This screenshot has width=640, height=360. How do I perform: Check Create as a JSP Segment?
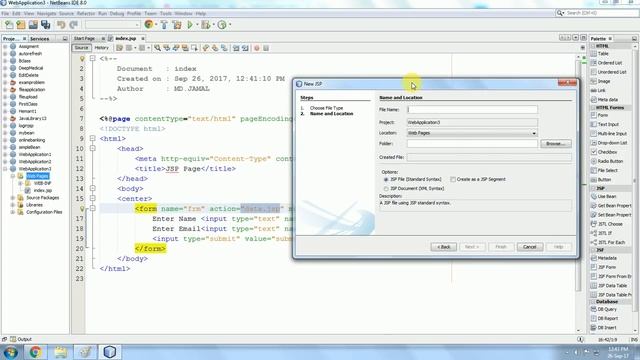coord(453,179)
